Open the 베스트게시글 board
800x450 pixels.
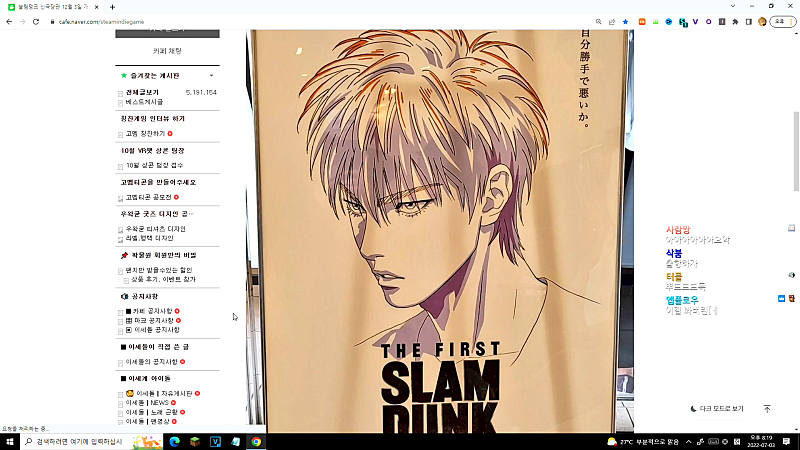(144, 102)
